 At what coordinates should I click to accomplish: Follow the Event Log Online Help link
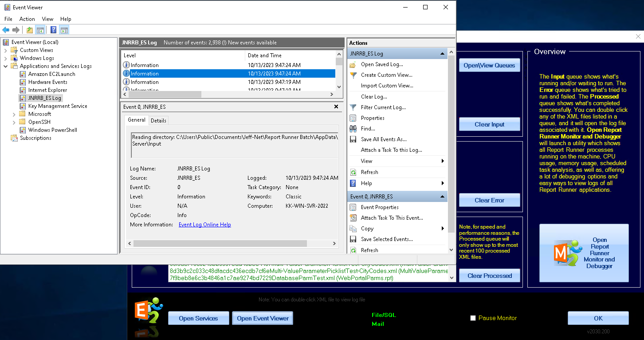point(205,225)
